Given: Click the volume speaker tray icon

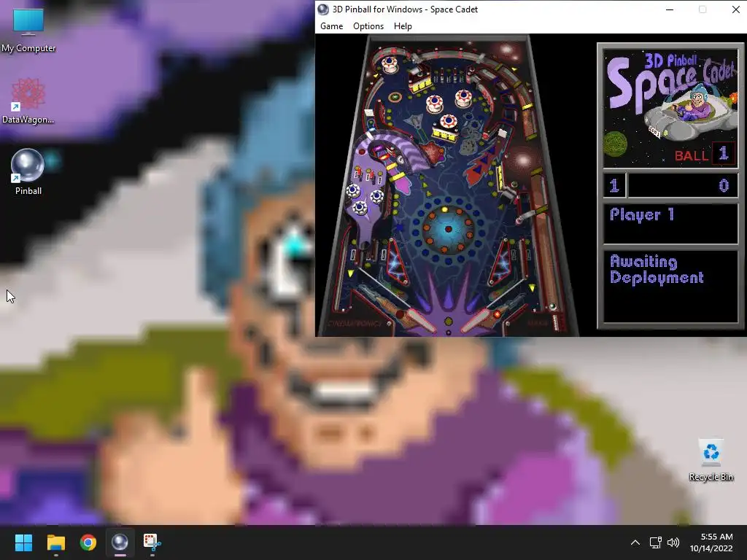Looking at the screenshot, I should coord(673,542).
